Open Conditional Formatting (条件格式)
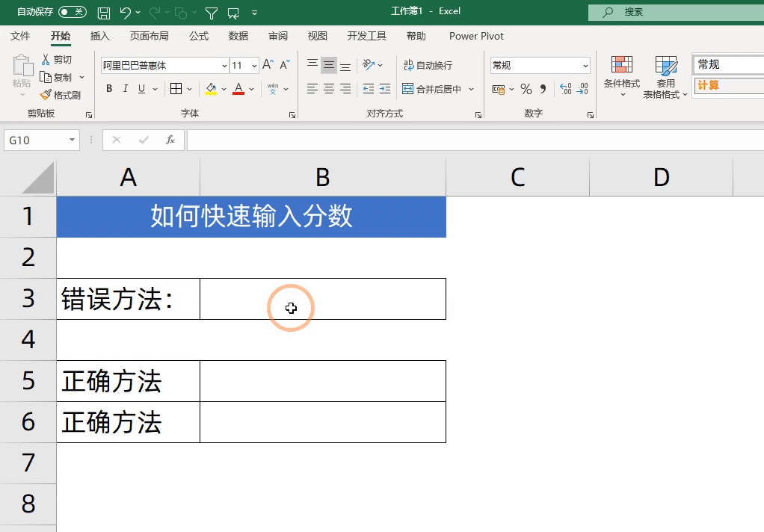 click(x=621, y=75)
